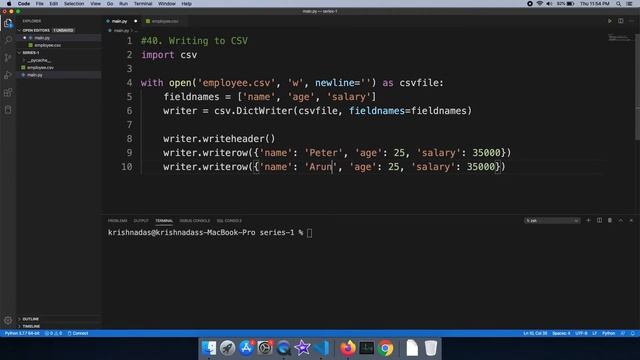640x360 pixels.
Task: Open Wi-Fi status in menu bar
Action: (540, 4)
